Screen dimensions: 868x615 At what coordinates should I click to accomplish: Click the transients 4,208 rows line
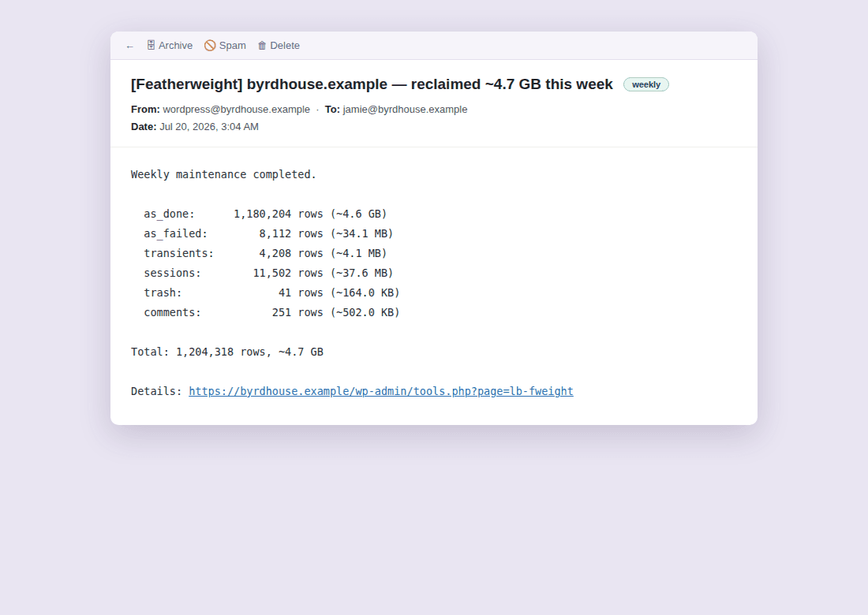[x=265, y=253]
